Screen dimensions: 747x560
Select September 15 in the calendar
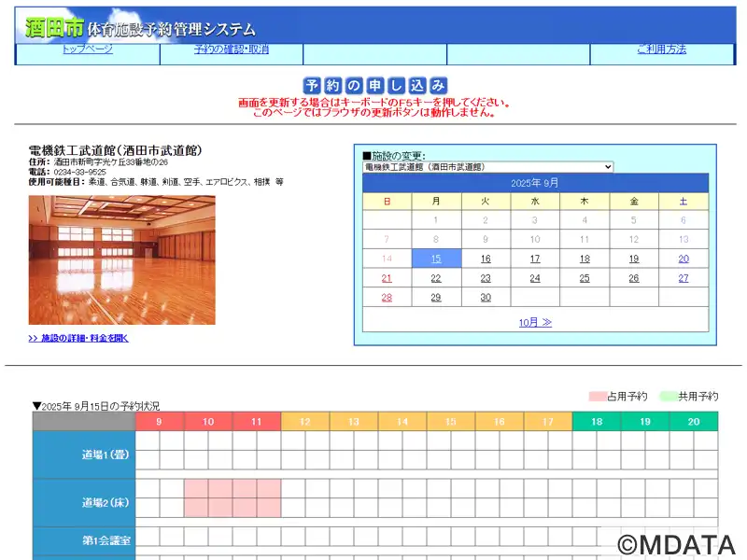point(436,259)
